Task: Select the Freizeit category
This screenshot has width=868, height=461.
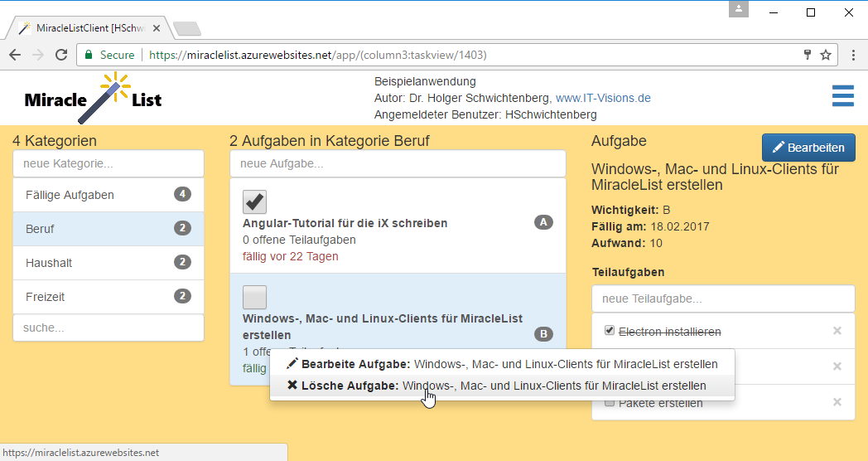Action: 108,297
